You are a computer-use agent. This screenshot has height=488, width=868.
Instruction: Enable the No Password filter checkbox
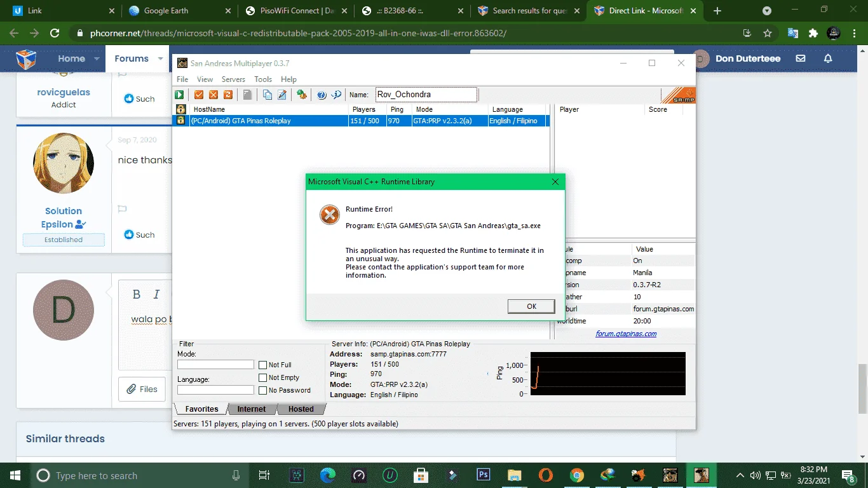tap(263, 390)
